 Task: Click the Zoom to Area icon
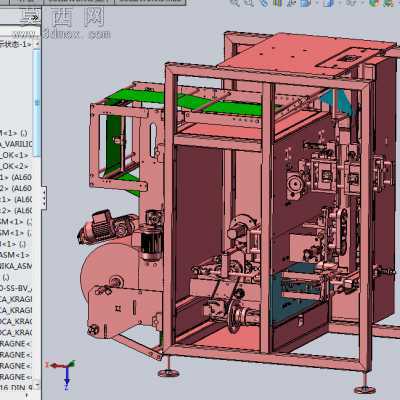coord(249,3)
